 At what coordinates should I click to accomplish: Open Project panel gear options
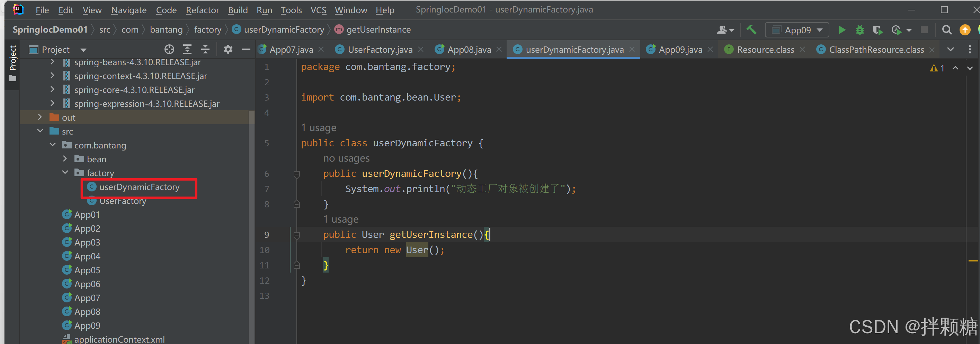(228, 49)
